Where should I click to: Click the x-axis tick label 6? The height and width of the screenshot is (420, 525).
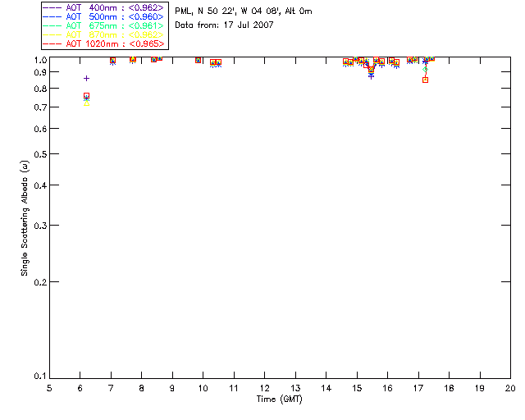(x=80, y=388)
